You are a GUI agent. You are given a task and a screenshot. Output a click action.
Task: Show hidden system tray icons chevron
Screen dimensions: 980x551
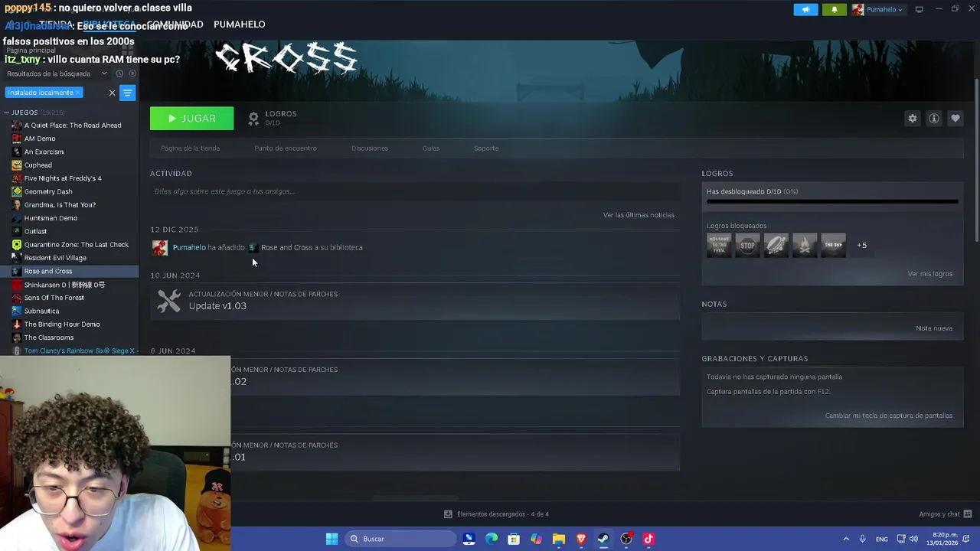click(846, 539)
